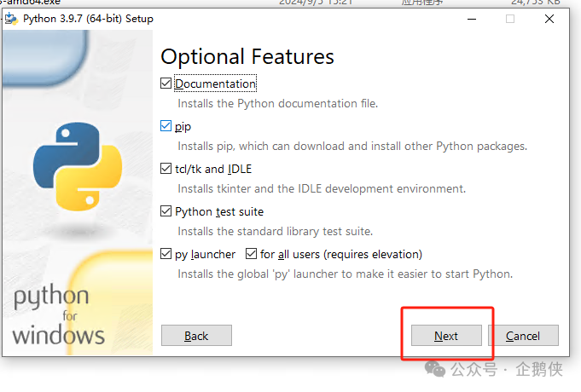Toggle the py launcher checkbox
The width and height of the screenshot is (581, 392).
click(166, 254)
